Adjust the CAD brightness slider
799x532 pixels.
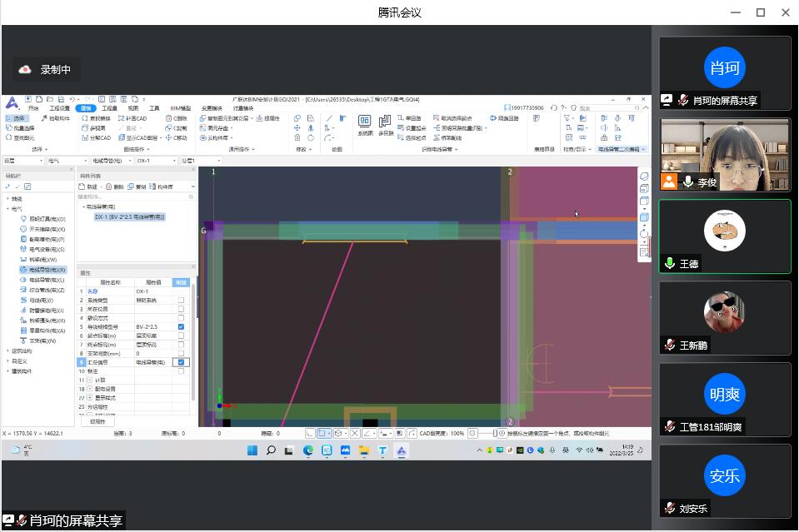click(488, 434)
